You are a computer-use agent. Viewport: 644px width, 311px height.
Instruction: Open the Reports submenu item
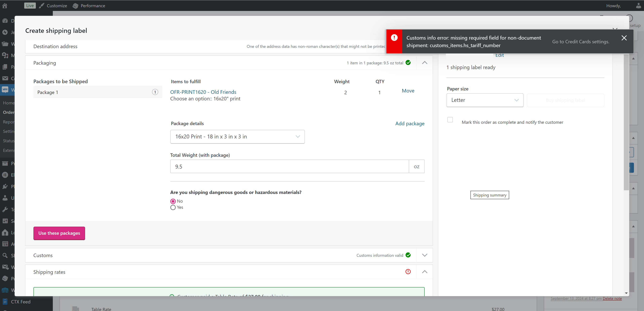(x=9, y=122)
